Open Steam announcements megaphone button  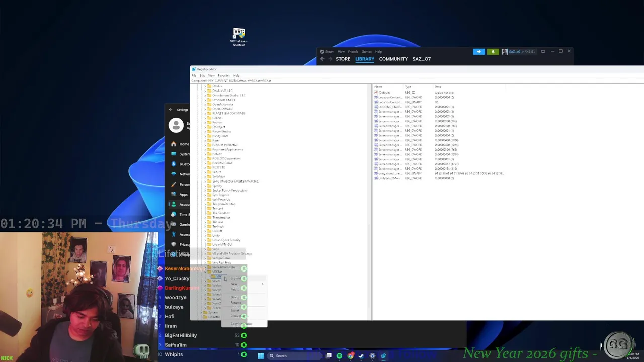[x=478, y=51]
